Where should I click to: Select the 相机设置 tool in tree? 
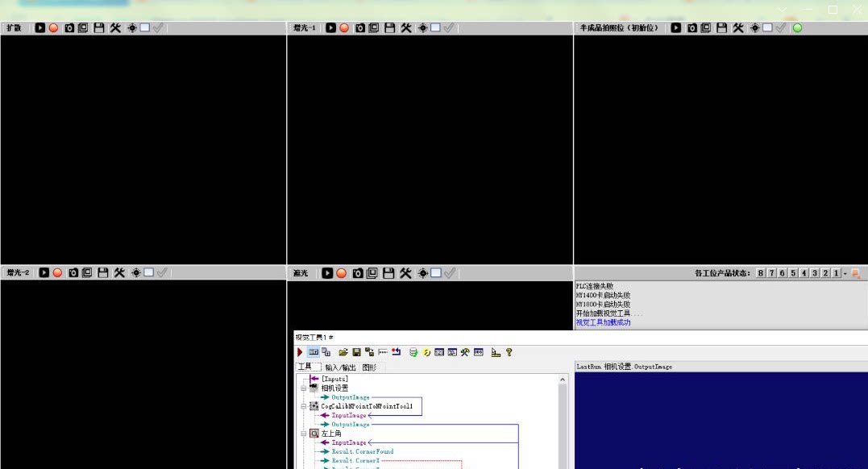(x=334, y=388)
